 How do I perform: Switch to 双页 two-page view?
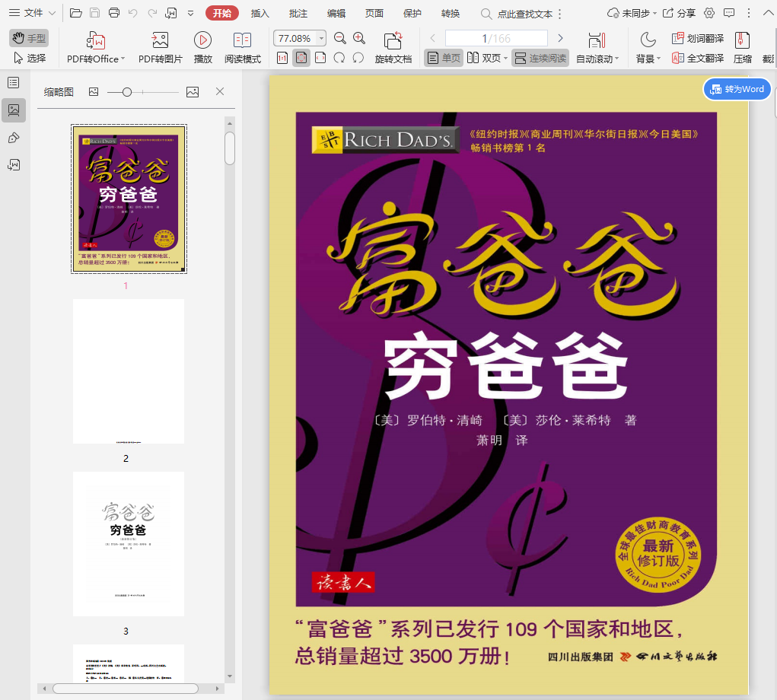[487, 58]
